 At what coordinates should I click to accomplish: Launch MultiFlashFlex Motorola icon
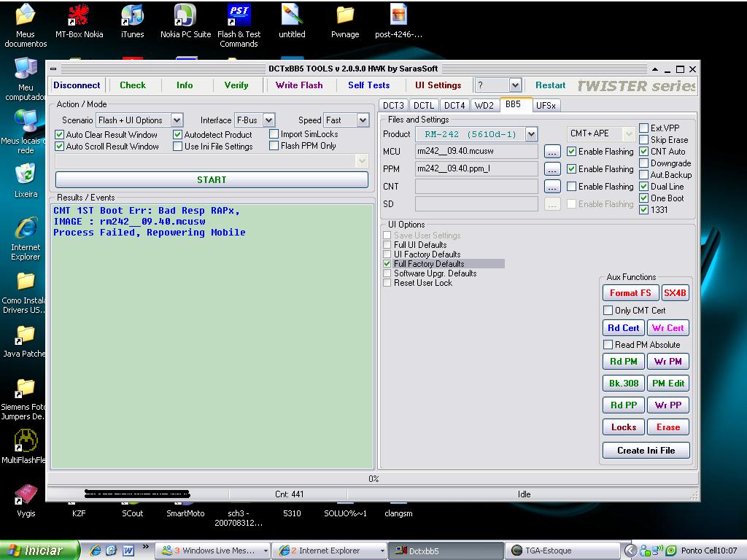coord(25,446)
